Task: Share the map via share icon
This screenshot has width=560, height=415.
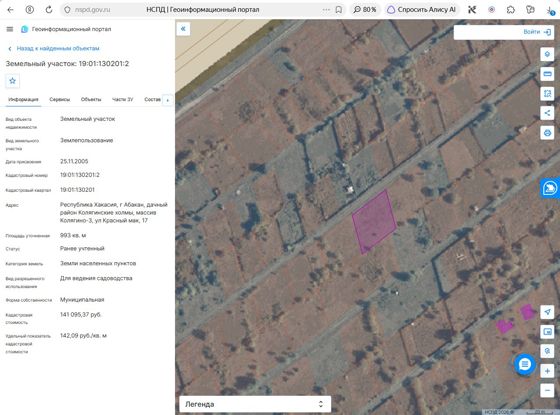Action: click(x=547, y=113)
